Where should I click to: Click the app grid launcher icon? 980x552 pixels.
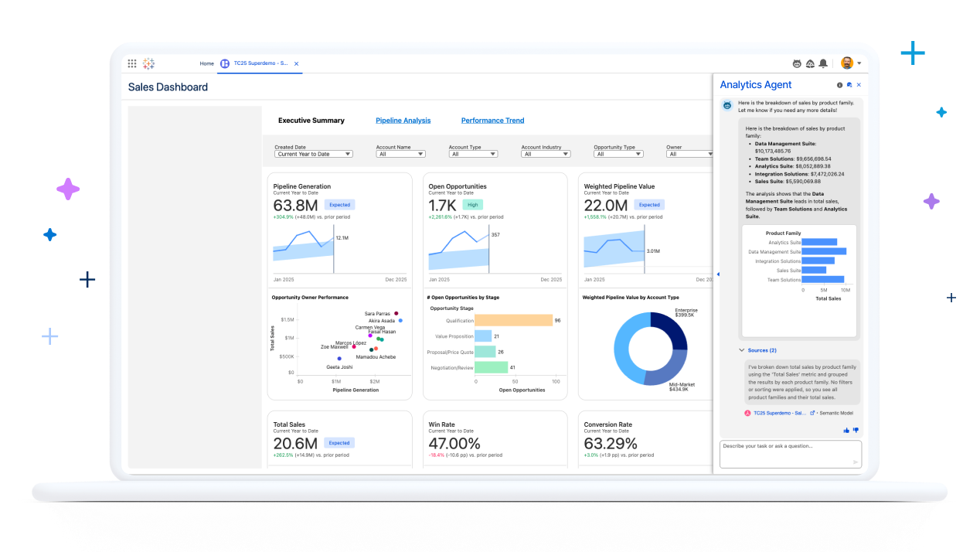click(132, 63)
